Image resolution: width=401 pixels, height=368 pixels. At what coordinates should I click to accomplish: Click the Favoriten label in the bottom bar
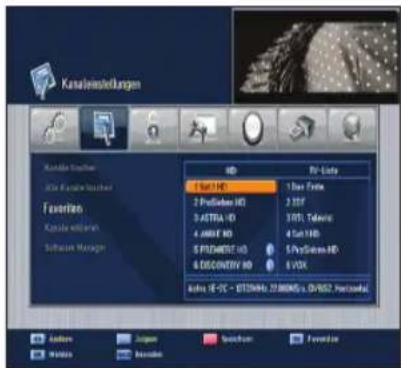[323, 339]
